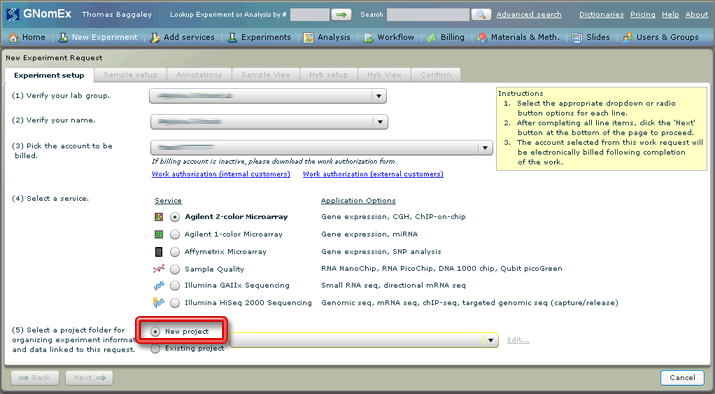Click the Materials & Meth. icon
The width and height of the screenshot is (715, 394).
tap(482, 37)
